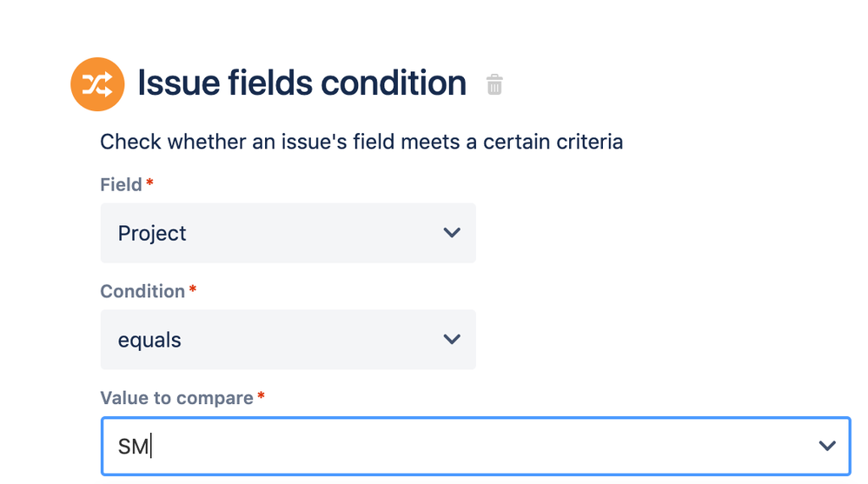This screenshot has width=868, height=484.
Task: Click the chevron arrow in the Project field
Action: 452,233
